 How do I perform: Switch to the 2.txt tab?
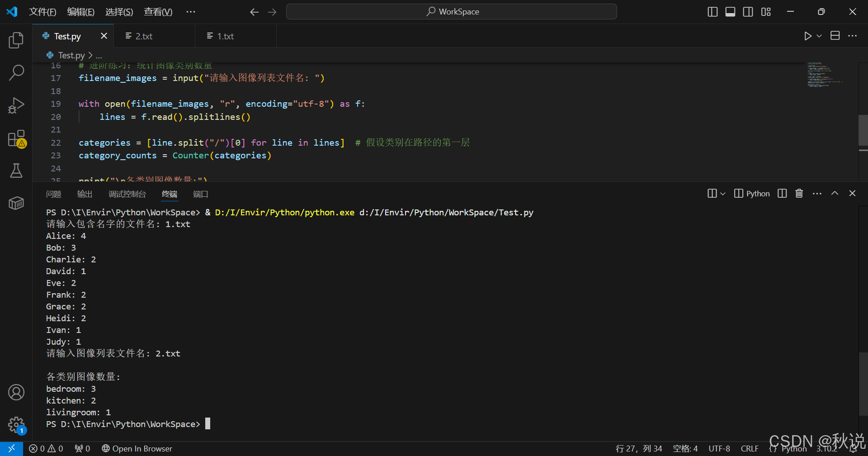click(154, 36)
